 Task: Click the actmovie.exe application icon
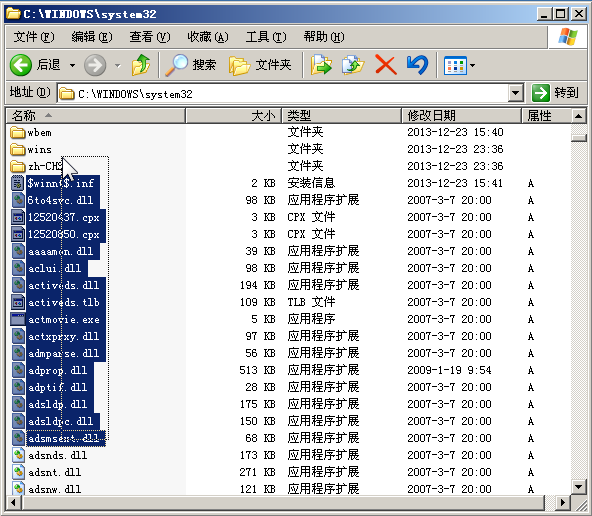[x=18, y=319]
